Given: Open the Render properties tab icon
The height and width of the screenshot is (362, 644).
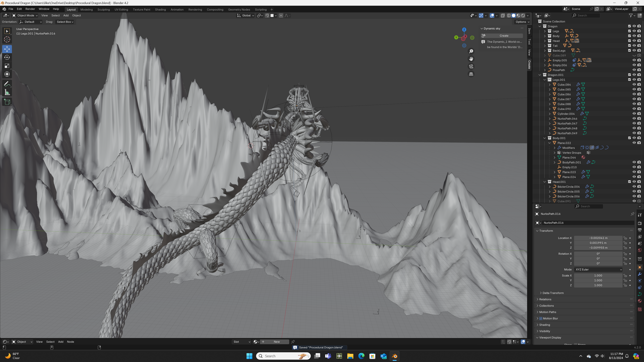Looking at the screenshot, I should (639, 223).
